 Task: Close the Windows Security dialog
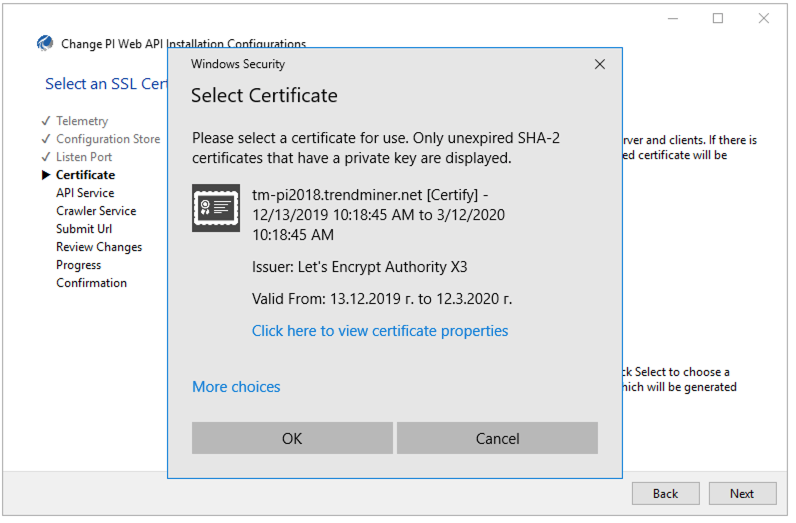coord(600,64)
